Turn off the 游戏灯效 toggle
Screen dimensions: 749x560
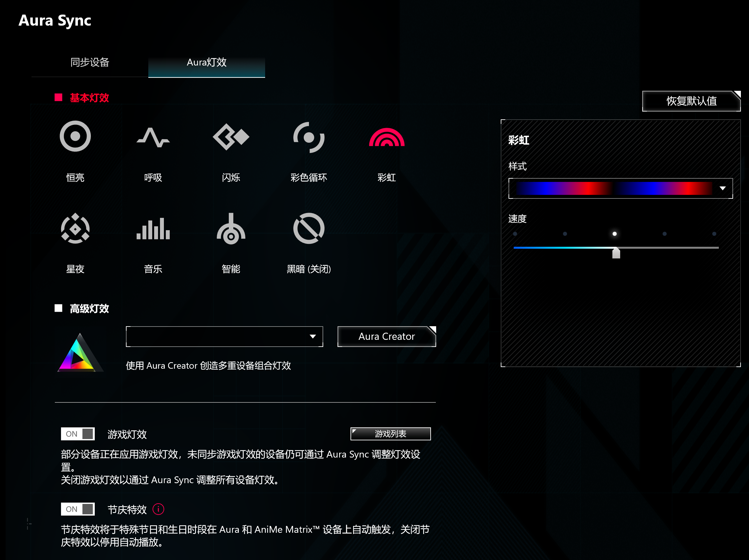(x=78, y=434)
